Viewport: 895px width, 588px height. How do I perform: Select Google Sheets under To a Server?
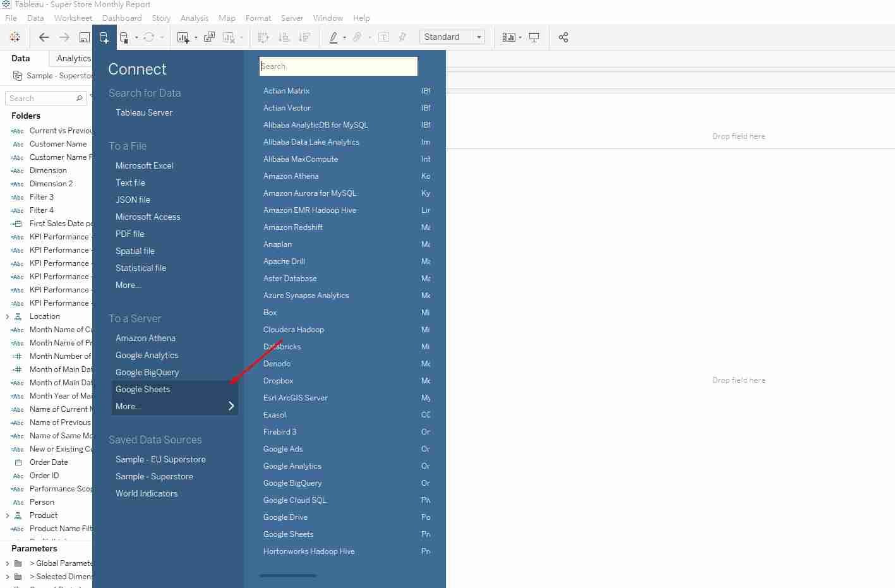pyautogui.click(x=143, y=389)
